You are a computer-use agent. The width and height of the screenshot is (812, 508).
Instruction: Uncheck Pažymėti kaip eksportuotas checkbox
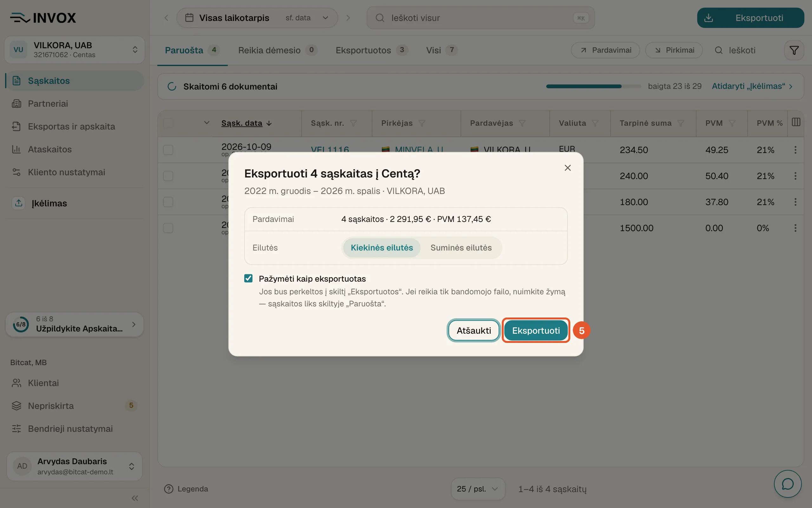point(248,278)
